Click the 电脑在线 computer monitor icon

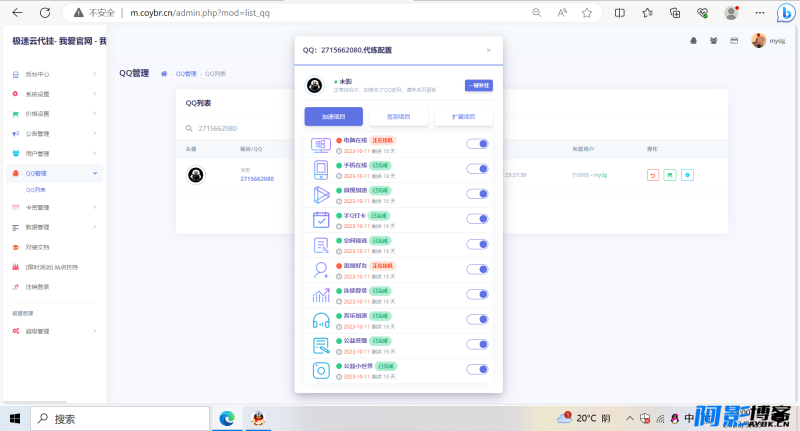tap(320, 145)
